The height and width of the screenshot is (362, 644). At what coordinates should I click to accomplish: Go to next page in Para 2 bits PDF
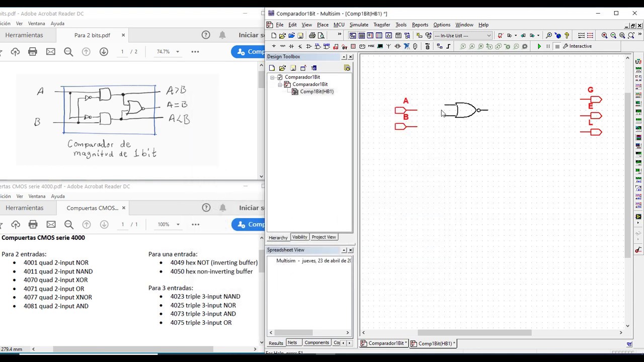104,51
